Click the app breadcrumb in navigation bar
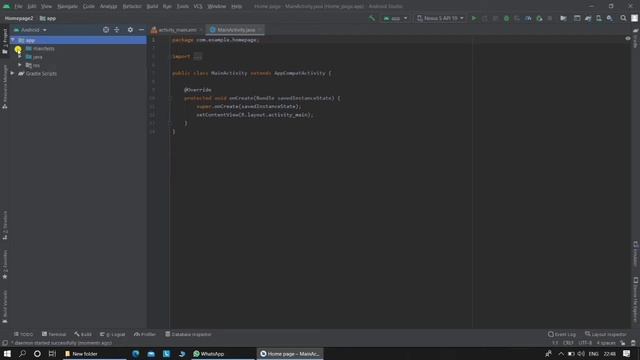 tap(48, 18)
